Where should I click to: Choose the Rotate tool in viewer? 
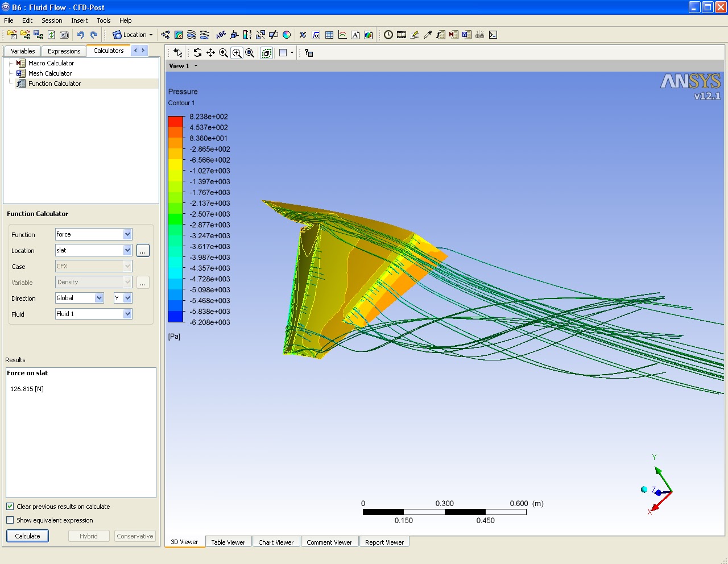(x=197, y=53)
